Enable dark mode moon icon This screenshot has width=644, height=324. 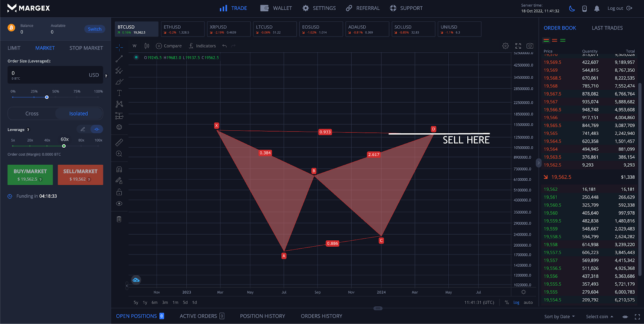(572, 8)
